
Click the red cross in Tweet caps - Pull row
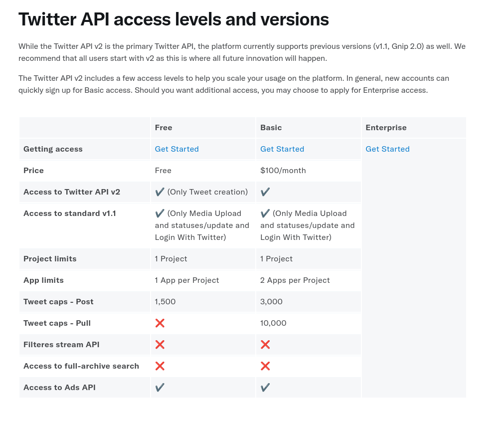pyautogui.click(x=160, y=323)
